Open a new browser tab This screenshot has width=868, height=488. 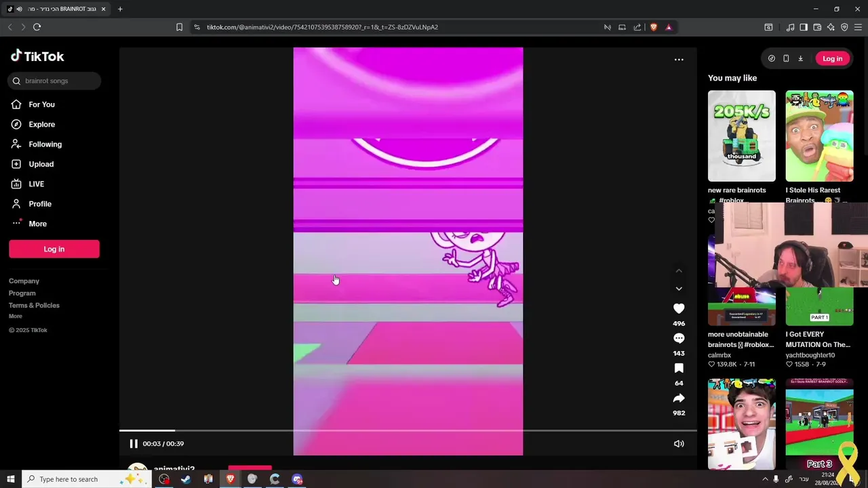pos(120,9)
